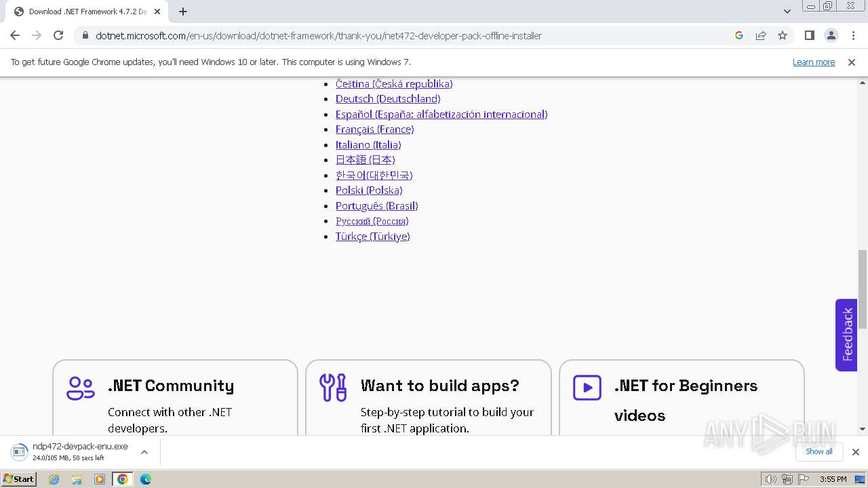Click the 3:55 PM system clock
This screenshot has width=868, height=488.
[x=833, y=479]
